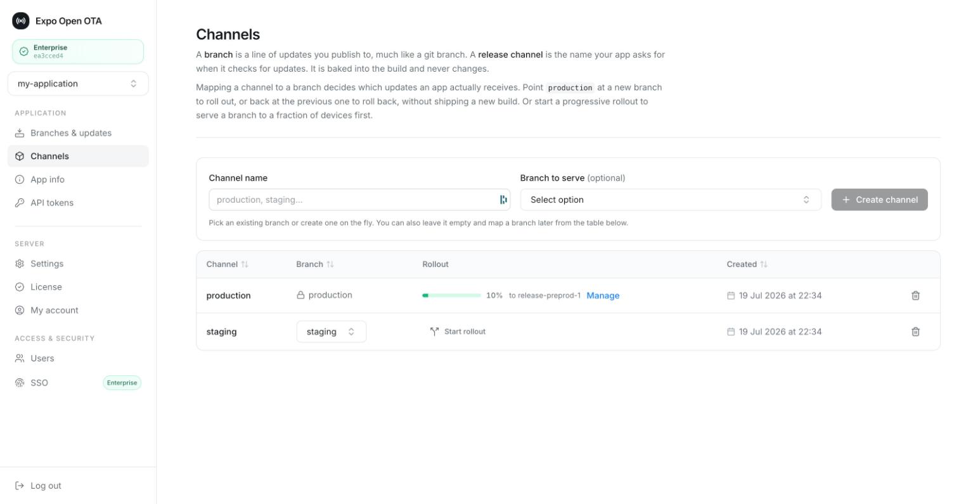Click the icon inside Channel name field

(x=503, y=200)
